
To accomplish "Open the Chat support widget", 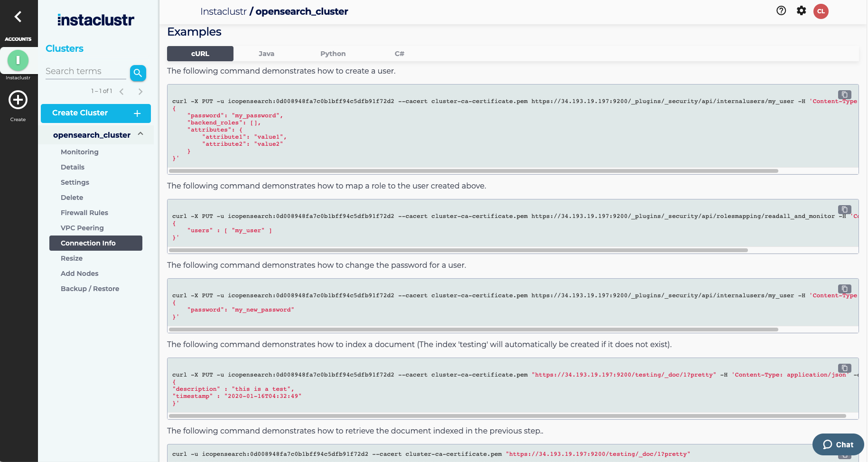I will pyautogui.click(x=838, y=444).
